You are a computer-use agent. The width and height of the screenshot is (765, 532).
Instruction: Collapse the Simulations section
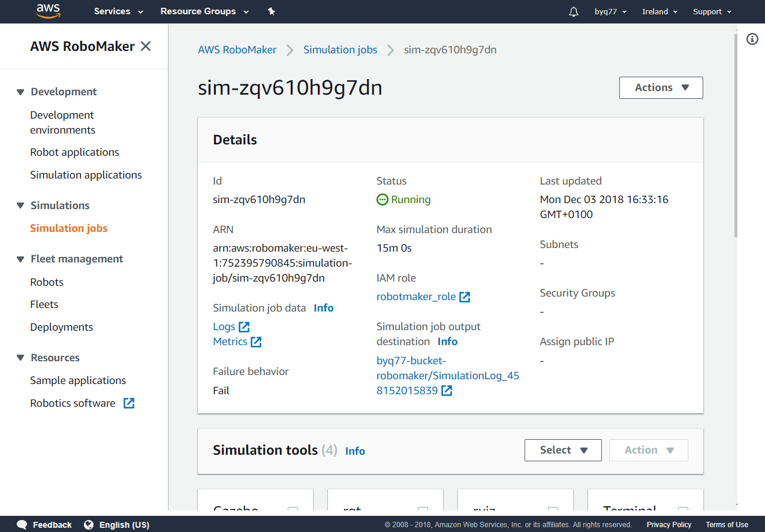(x=20, y=205)
